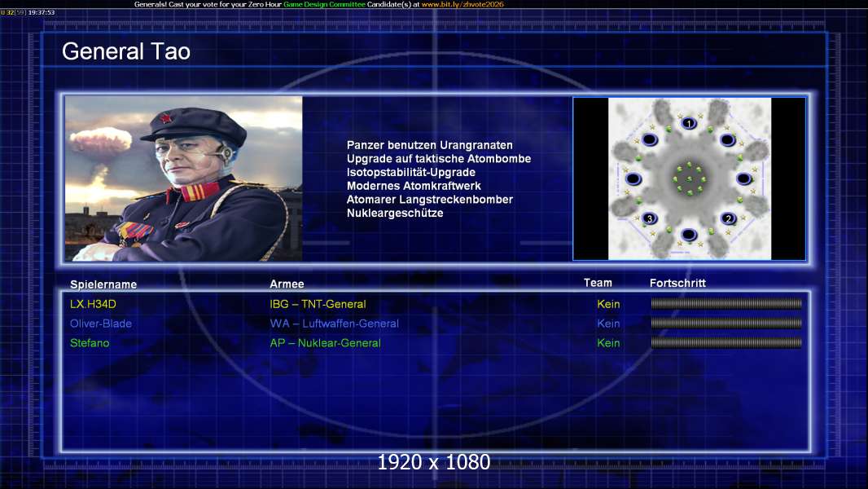
Task: Click start position 3 on the minimap
Action: pyautogui.click(x=650, y=218)
